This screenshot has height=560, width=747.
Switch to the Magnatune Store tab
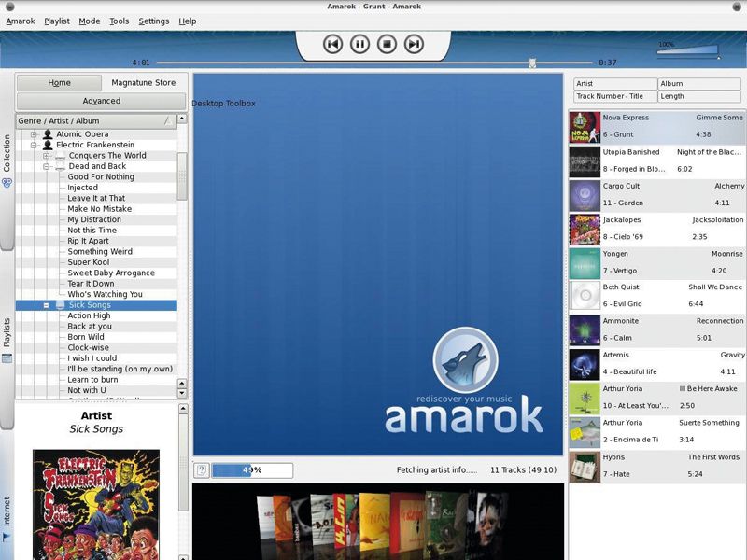click(144, 82)
